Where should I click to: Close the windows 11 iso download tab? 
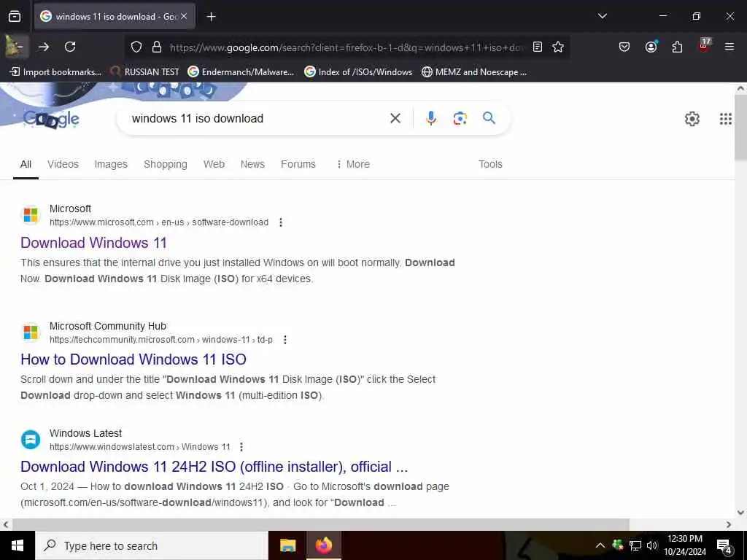click(184, 16)
